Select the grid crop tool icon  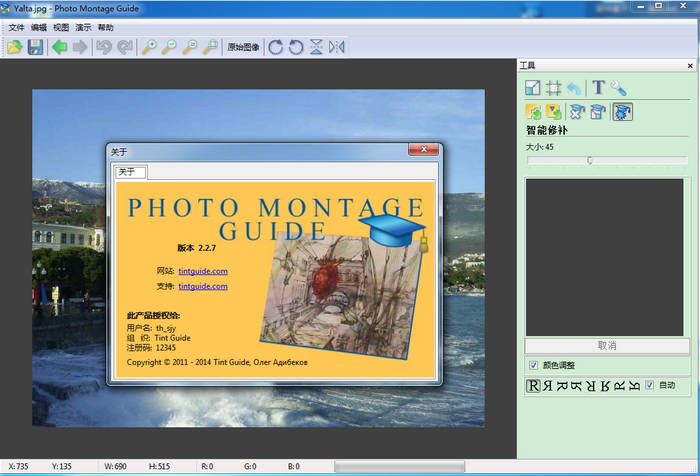tap(553, 88)
